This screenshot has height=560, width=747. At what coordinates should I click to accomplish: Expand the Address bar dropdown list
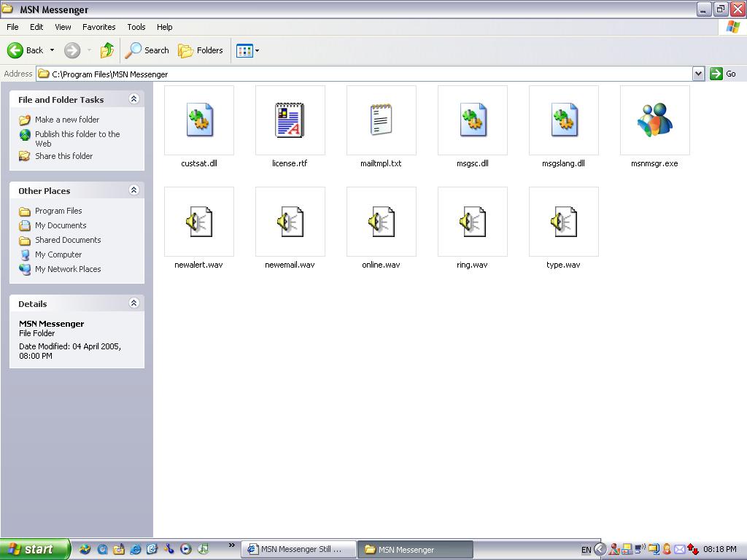tap(698, 74)
